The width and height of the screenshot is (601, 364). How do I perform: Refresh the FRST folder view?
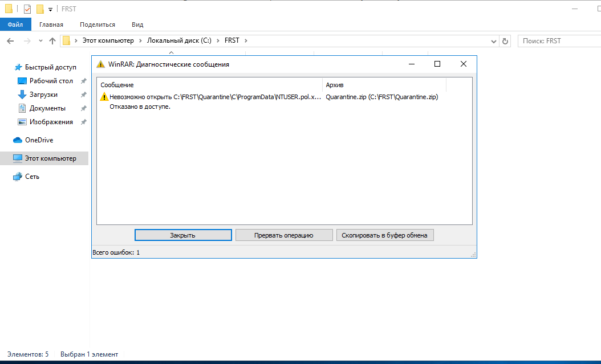click(505, 42)
